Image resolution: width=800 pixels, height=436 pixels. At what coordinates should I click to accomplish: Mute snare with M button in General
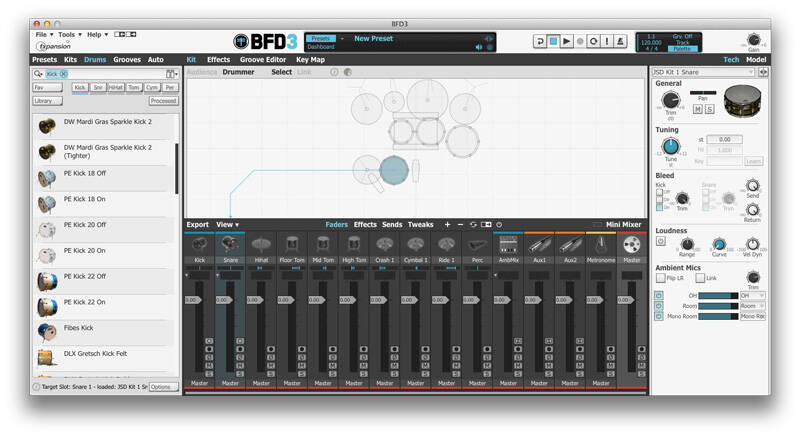point(697,109)
